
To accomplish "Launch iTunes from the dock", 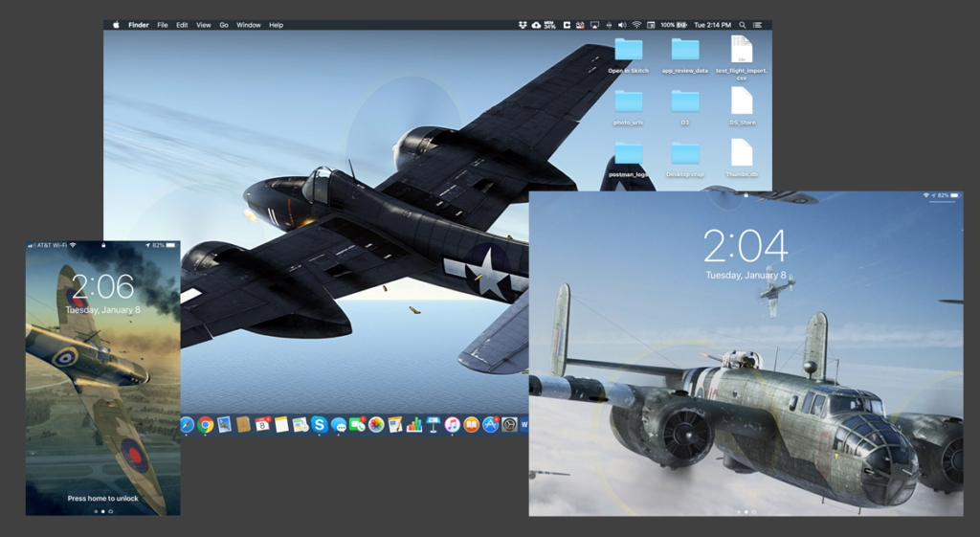I will tap(452, 425).
